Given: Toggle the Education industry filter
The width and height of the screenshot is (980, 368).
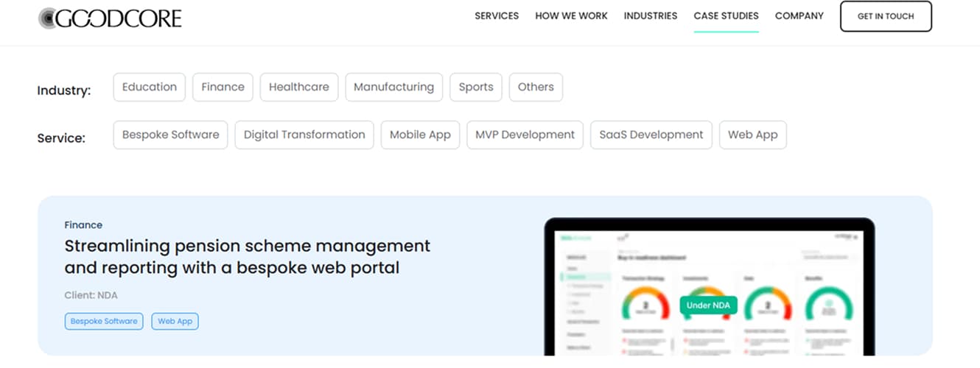Looking at the screenshot, I should click(150, 87).
